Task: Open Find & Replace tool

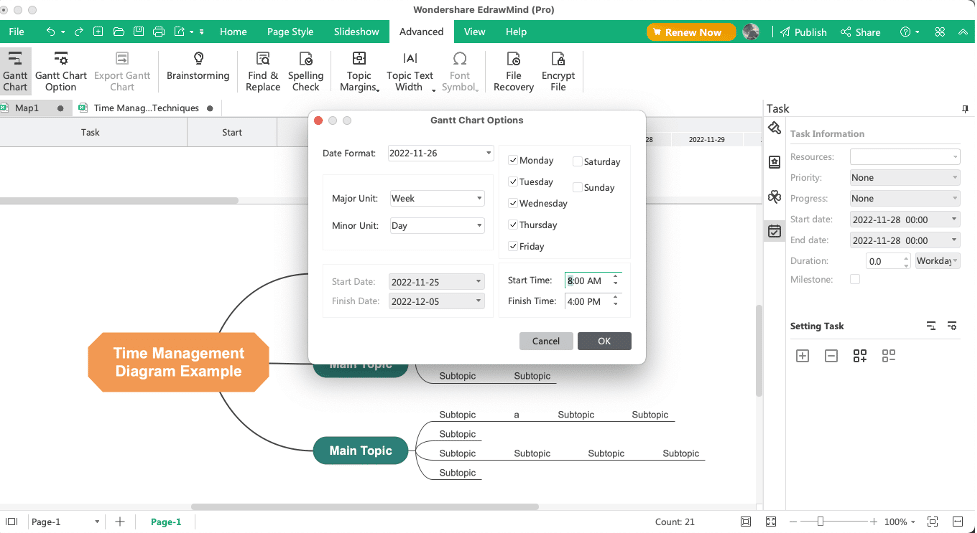Action: coord(263,71)
